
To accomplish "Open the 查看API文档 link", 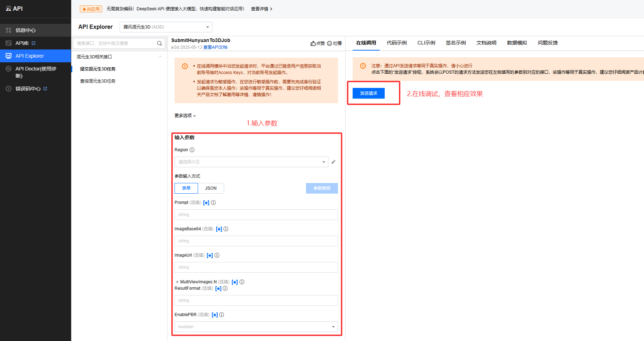I will (215, 47).
